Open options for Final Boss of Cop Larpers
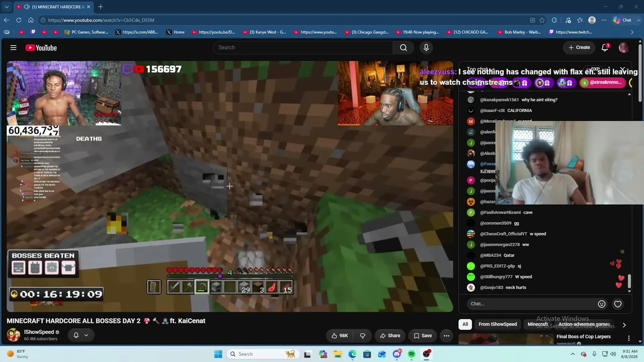This screenshot has height=362, width=644. click(628, 338)
